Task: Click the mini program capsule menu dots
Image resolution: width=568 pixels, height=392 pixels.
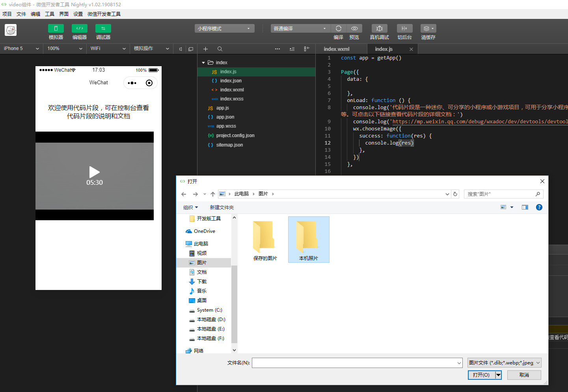Action: coord(132,83)
